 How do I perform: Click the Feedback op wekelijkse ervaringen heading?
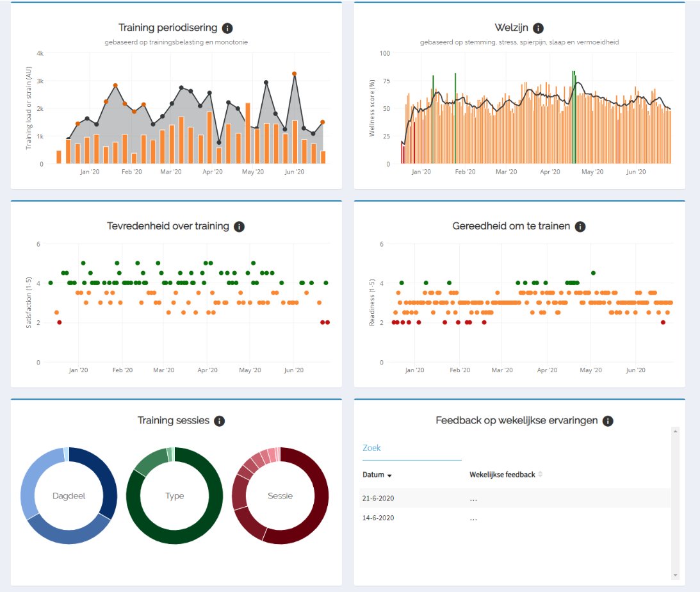[517, 420]
